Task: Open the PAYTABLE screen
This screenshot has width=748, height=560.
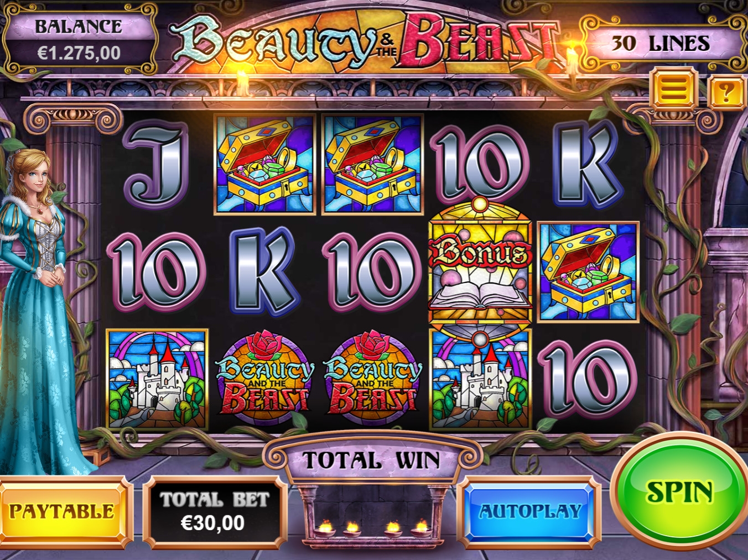Action: [x=62, y=511]
